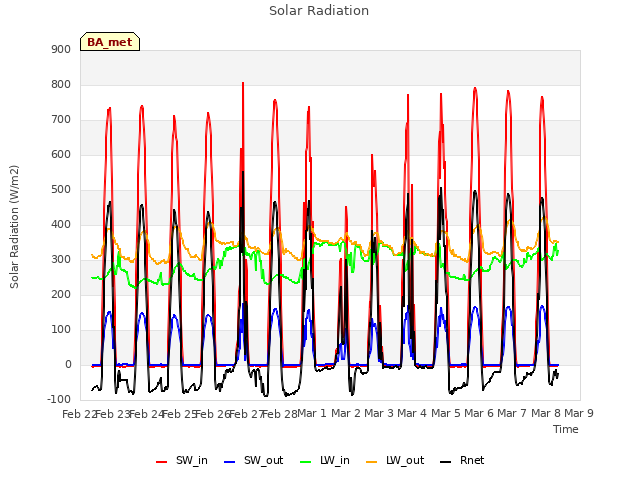
Task: Select the BA_met annotation box
Action: [x=110, y=42]
